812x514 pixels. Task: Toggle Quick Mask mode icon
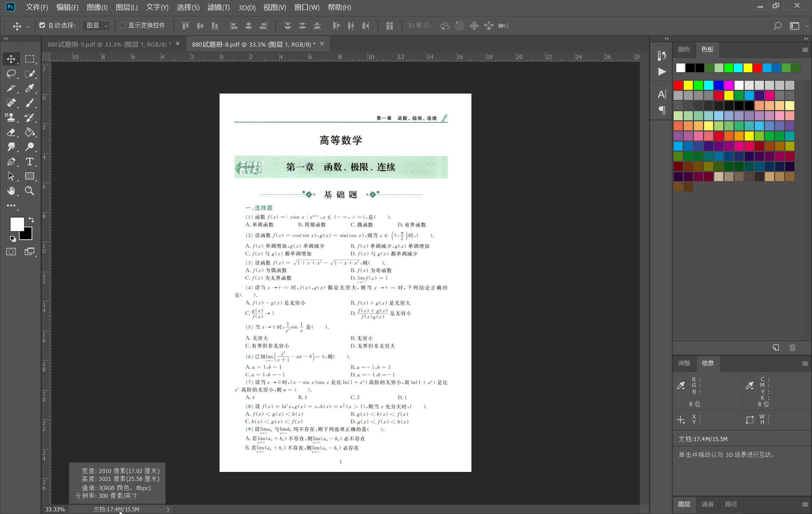(11, 252)
